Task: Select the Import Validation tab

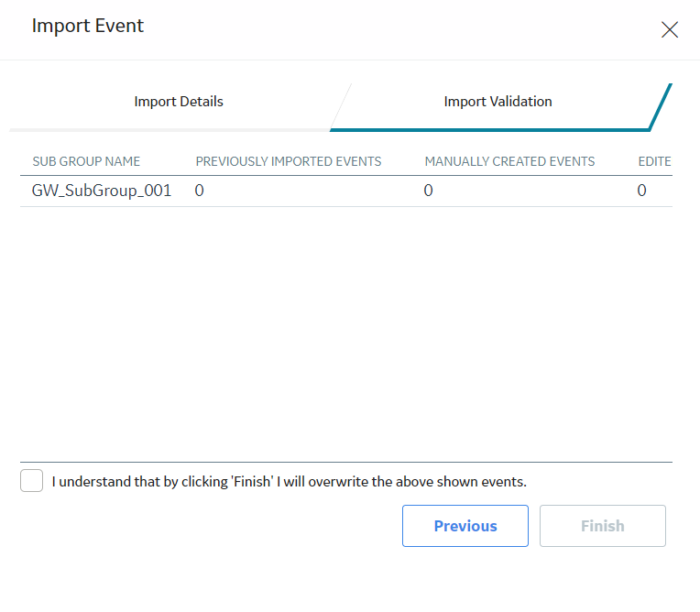Action: [x=498, y=102]
